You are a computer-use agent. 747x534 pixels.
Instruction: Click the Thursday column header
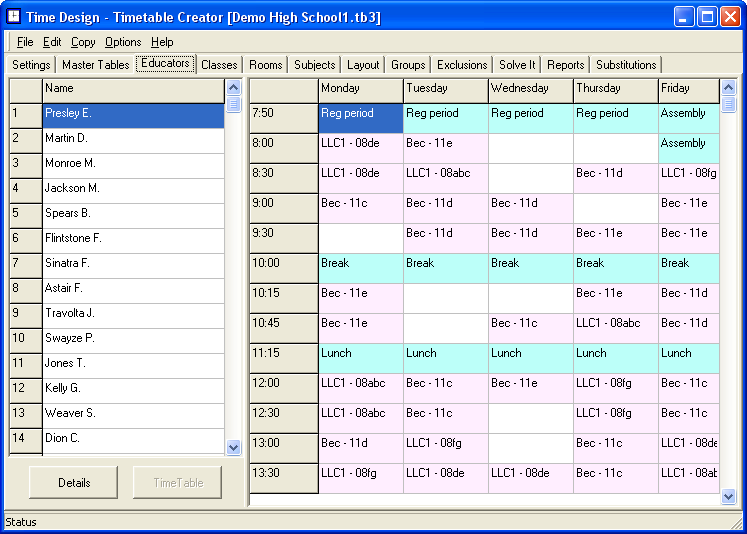point(615,89)
